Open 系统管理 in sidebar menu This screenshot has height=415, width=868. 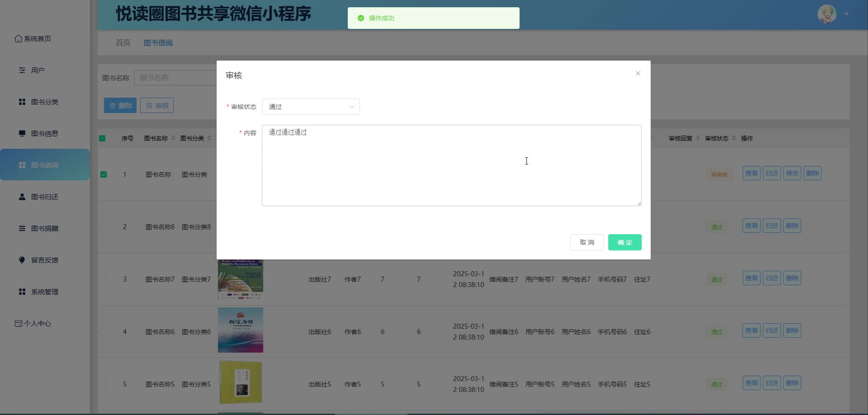click(44, 292)
